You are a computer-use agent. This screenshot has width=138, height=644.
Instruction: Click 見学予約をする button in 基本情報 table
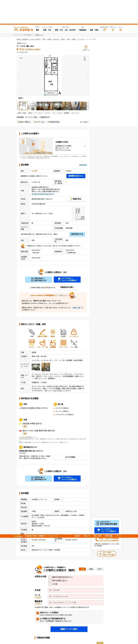point(77,234)
